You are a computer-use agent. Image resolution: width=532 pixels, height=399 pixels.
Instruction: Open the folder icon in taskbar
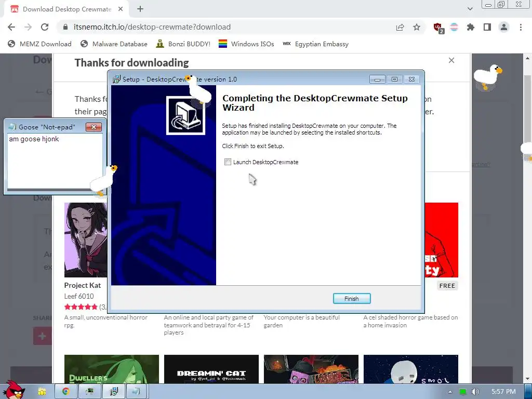click(42, 392)
